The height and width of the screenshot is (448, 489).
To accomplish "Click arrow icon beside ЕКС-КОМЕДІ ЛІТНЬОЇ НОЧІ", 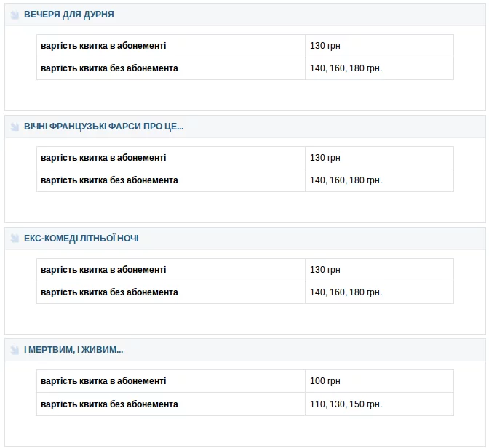I will (15, 239).
